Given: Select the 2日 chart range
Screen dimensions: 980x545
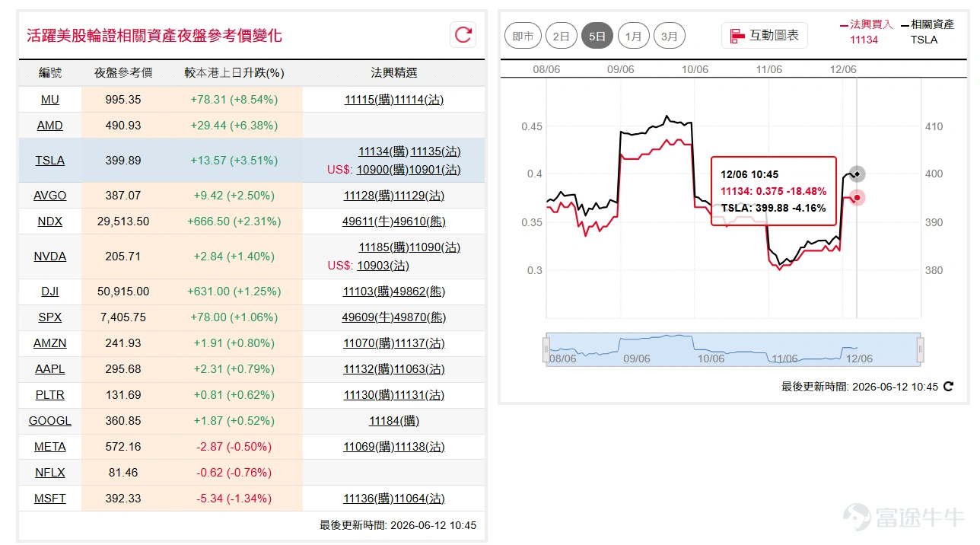Looking at the screenshot, I should click(x=562, y=36).
